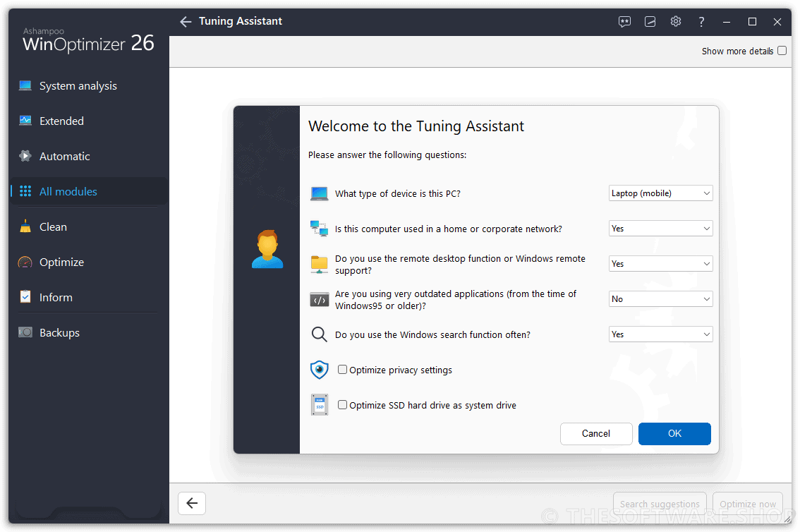Open System analysis in sidebar
This screenshot has width=800, height=532.
[x=89, y=85]
